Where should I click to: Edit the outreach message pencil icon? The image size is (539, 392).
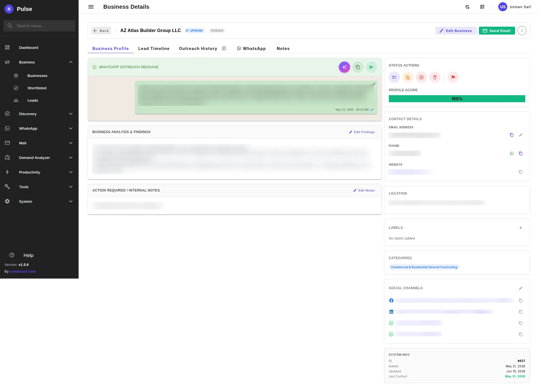pyautogui.click(x=374, y=84)
